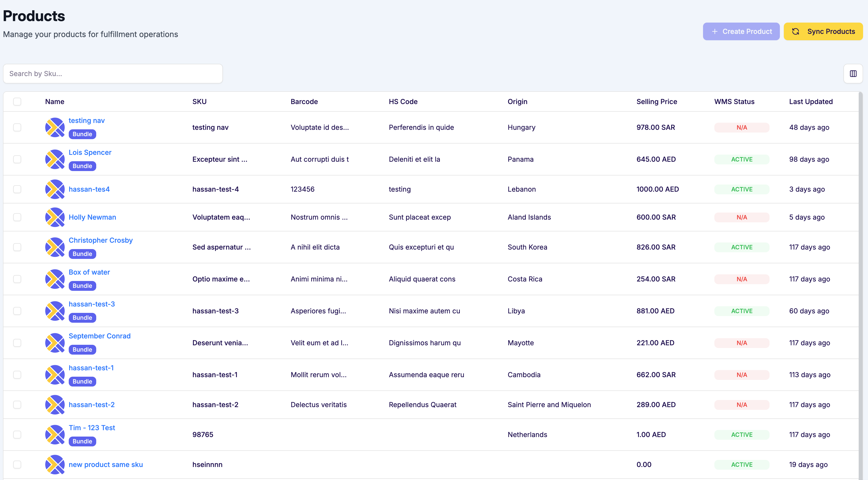Image resolution: width=868 pixels, height=480 pixels.
Task: Select all products with the header checkbox
Action: (x=17, y=101)
